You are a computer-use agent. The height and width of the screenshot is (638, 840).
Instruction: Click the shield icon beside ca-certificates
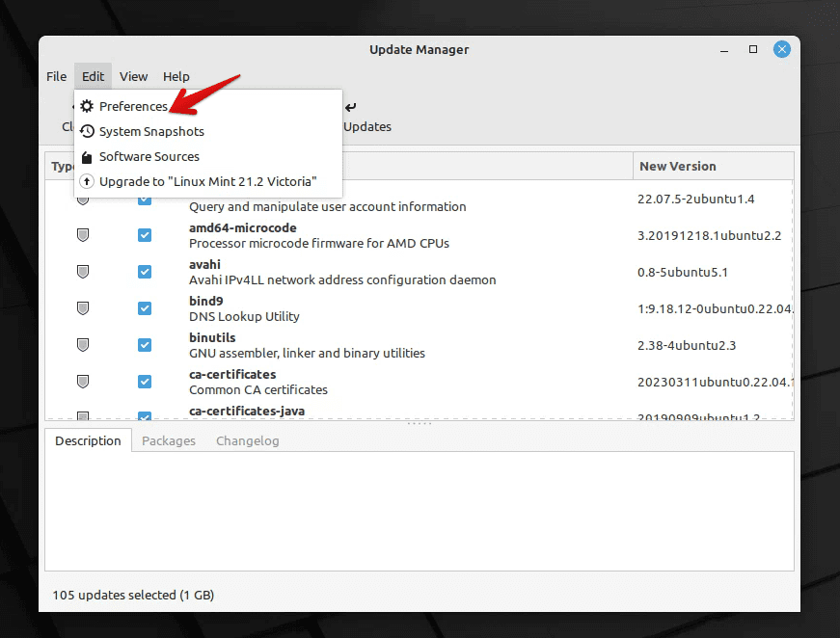[x=83, y=381]
